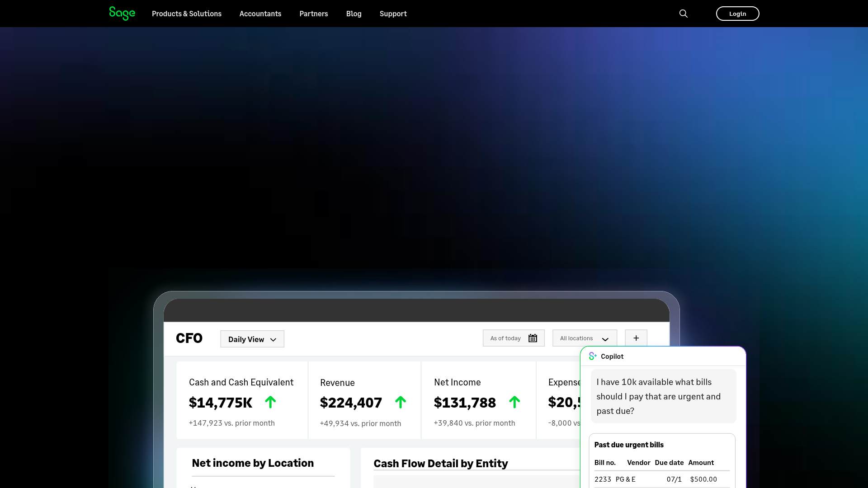868x488 pixels.
Task: Open the Blog menu item
Action: (354, 14)
